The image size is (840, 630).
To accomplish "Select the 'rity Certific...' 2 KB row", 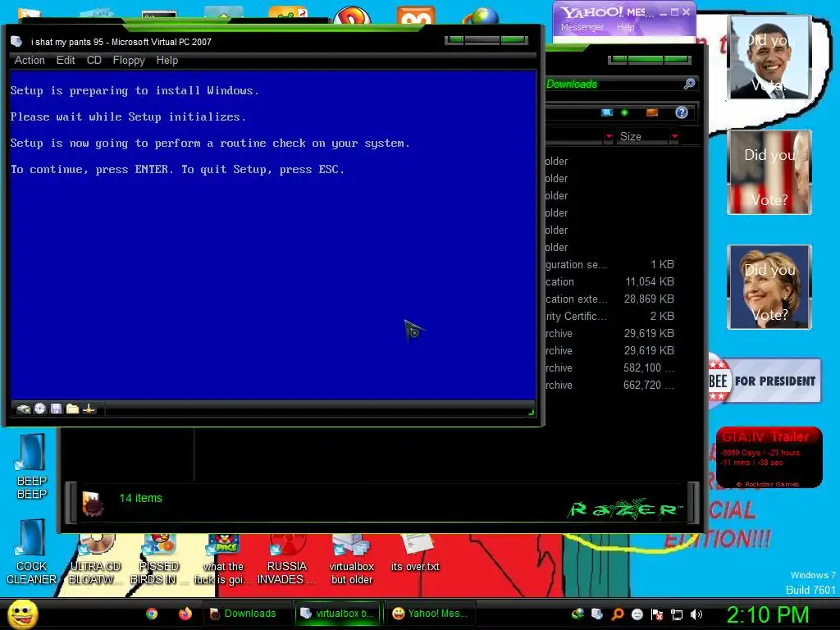I will 610,316.
